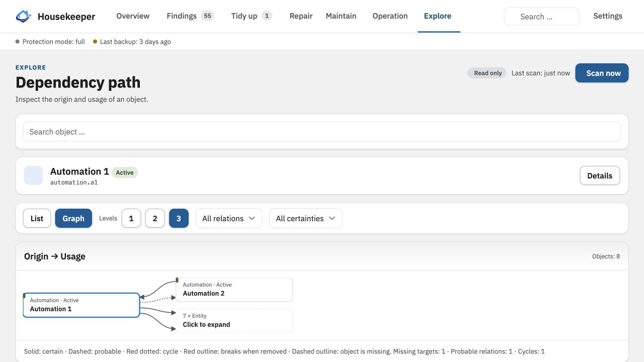The height and width of the screenshot is (362, 644).
Task: Open the Findings tab
Action: pyautogui.click(x=190, y=16)
